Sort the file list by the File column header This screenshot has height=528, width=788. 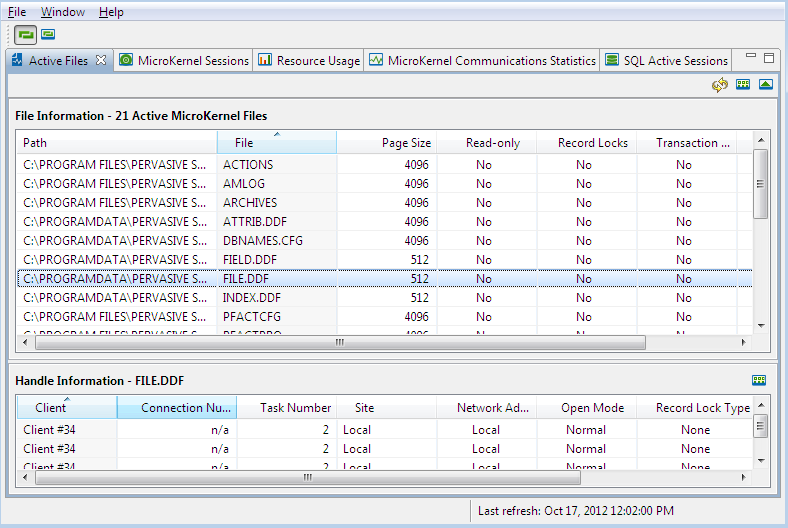coord(276,143)
